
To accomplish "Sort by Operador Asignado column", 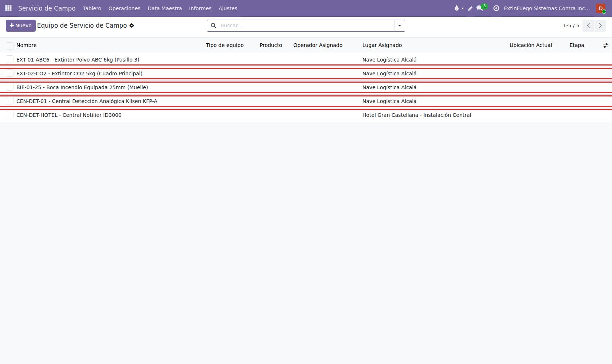I will click(318, 45).
